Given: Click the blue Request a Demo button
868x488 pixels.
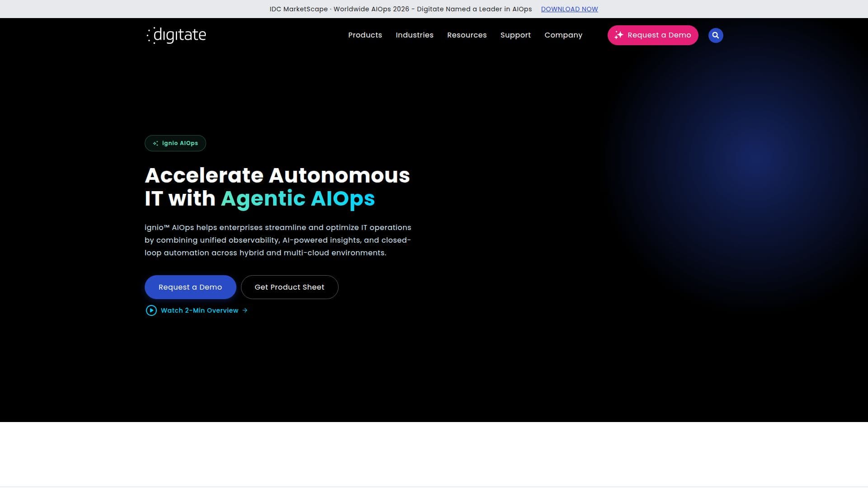Looking at the screenshot, I should coord(190,287).
